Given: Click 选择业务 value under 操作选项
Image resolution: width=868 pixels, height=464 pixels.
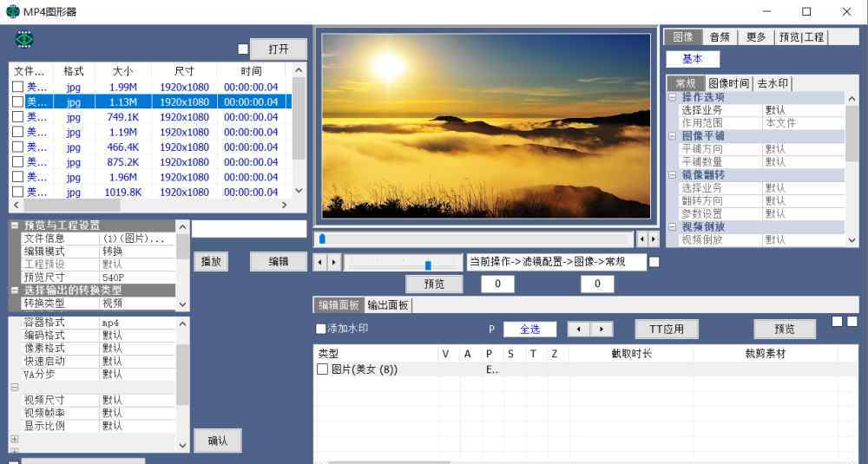Looking at the screenshot, I should click(803, 110).
